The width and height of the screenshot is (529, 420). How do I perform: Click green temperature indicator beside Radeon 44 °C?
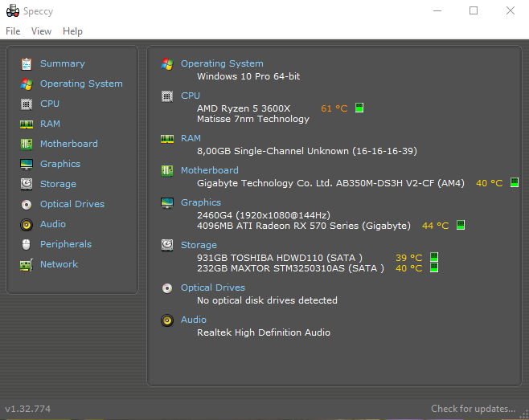(x=461, y=225)
